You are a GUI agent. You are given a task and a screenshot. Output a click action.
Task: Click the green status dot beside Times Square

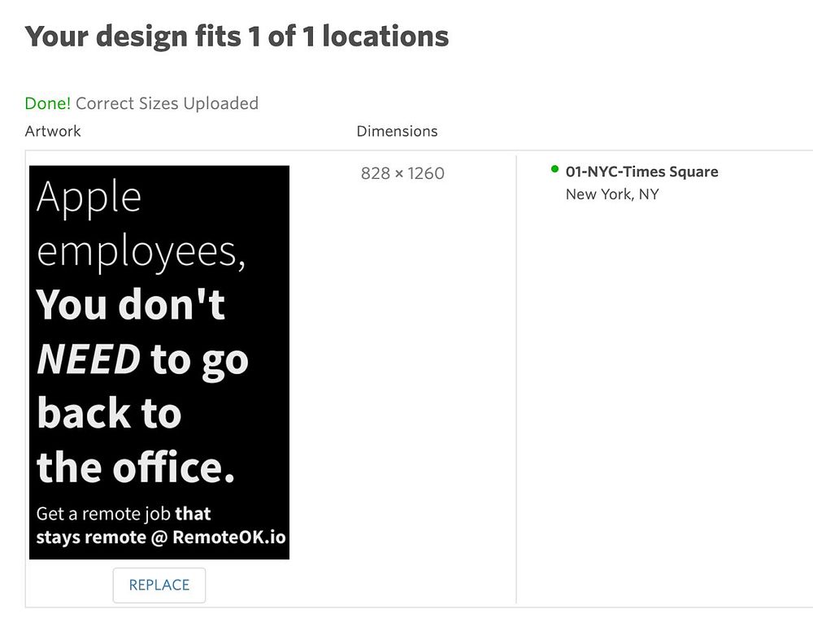(x=554, y=168)
